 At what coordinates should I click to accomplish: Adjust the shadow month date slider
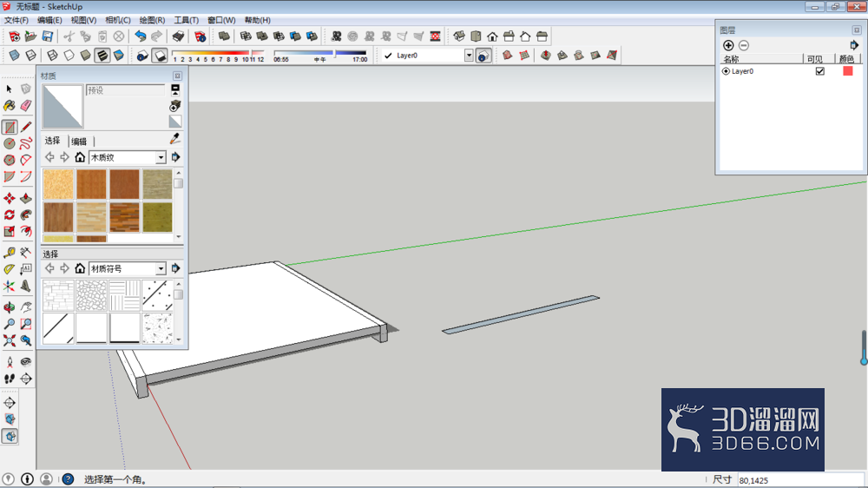[x=219, y=53]
